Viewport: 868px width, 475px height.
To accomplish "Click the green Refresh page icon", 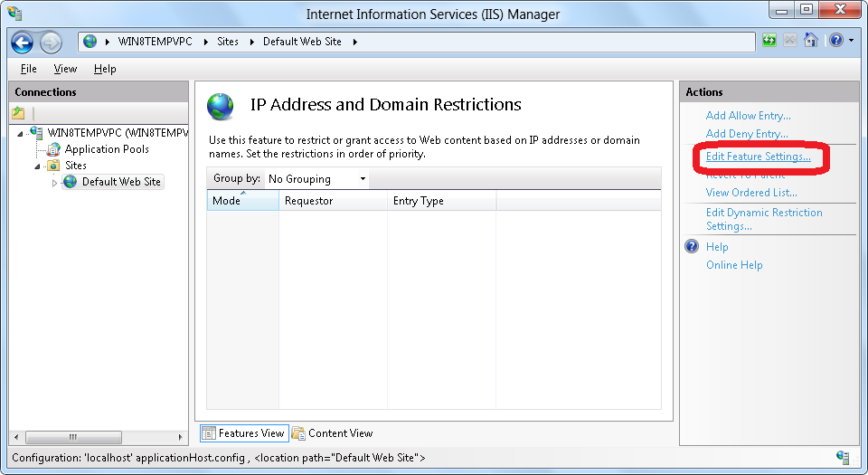I will [x=769, y=41].
